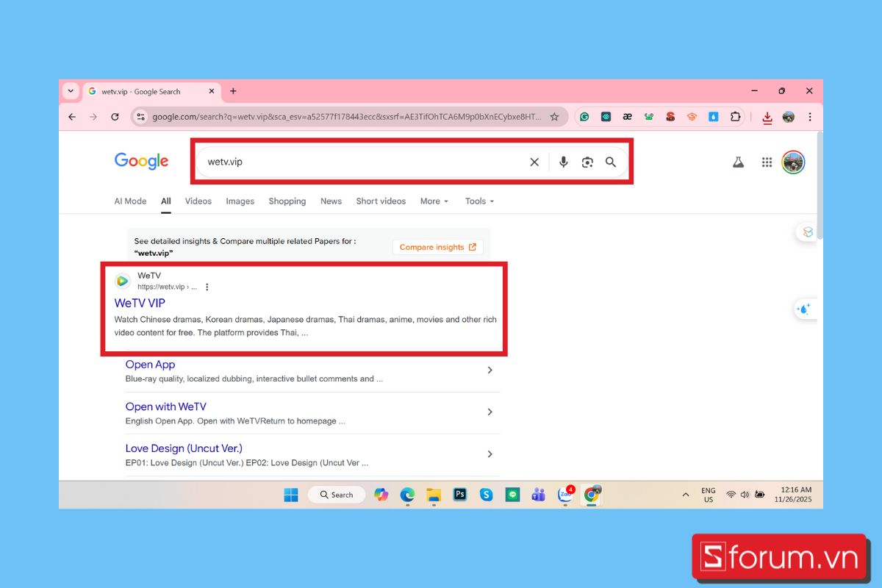
Task: Open the red SEO extension icon
Action: click(x=670, y=117)
